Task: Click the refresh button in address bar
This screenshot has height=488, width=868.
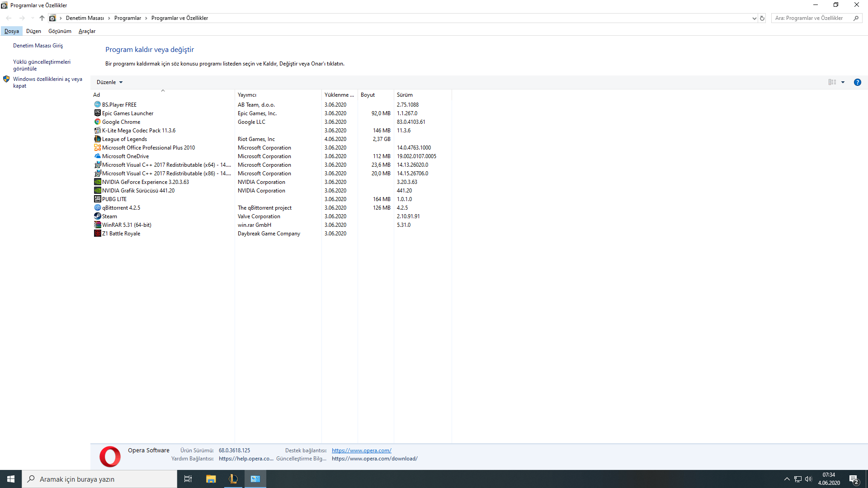Action: [x=762, y=18]
